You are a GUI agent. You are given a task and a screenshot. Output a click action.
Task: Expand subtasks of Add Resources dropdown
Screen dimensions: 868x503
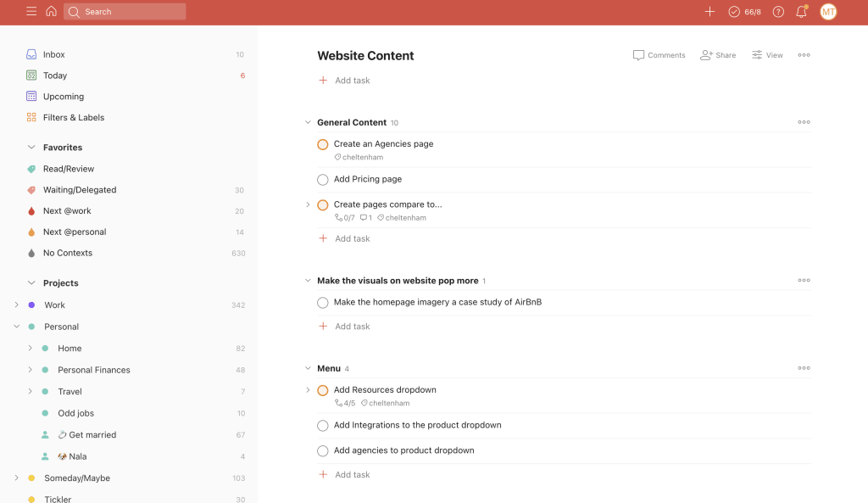[308, 390]
